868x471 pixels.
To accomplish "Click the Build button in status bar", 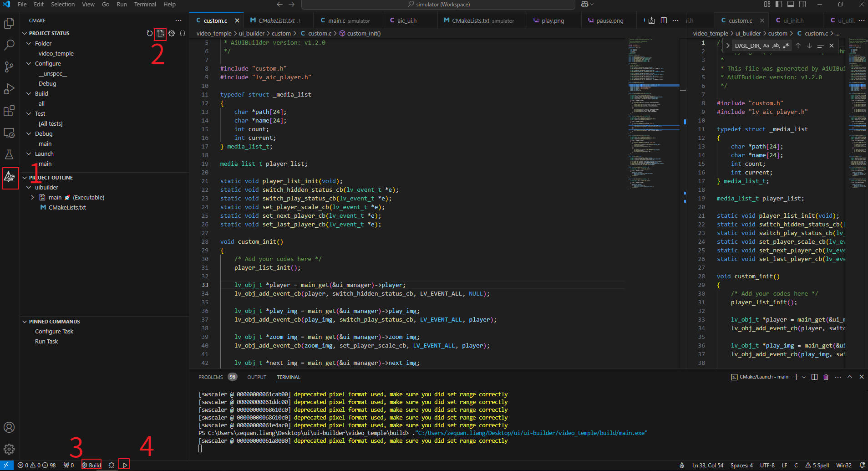I will tap(91, 465).
